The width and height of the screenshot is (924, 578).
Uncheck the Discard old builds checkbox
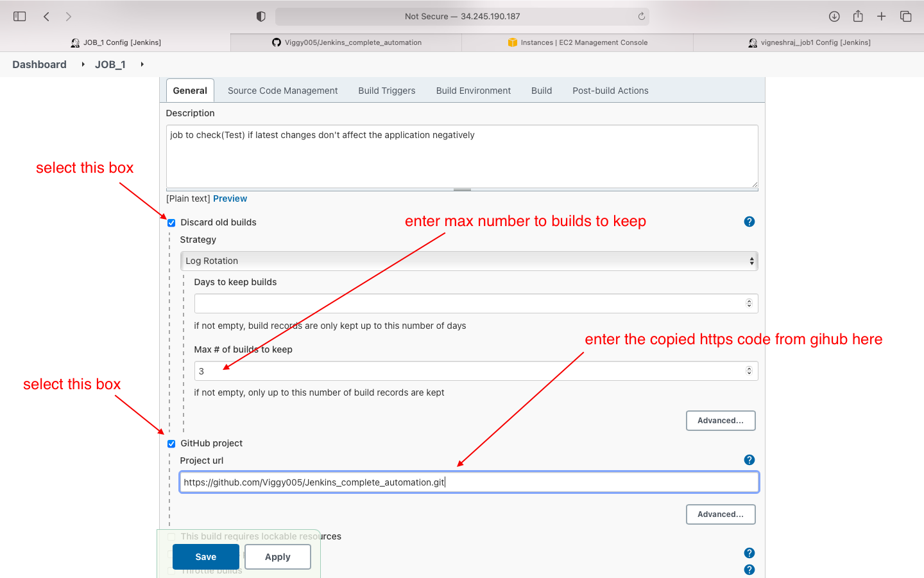coord(171,223)
